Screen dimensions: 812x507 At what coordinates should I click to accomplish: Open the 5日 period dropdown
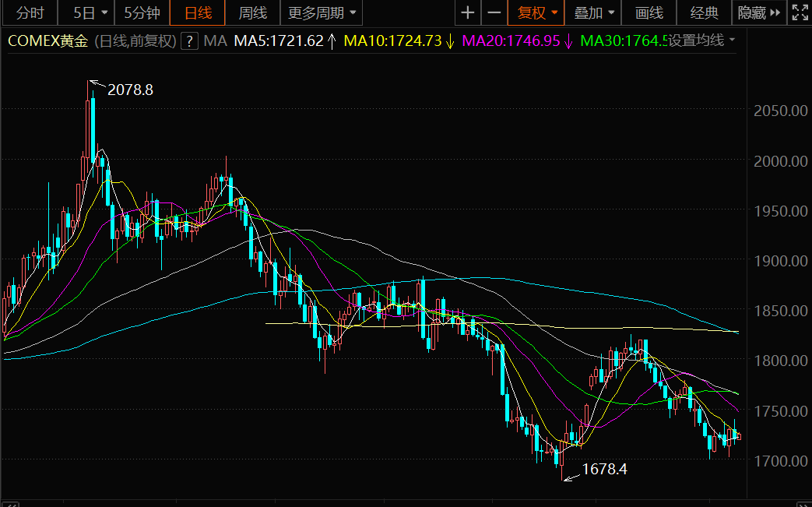click(x=90, y=12)
